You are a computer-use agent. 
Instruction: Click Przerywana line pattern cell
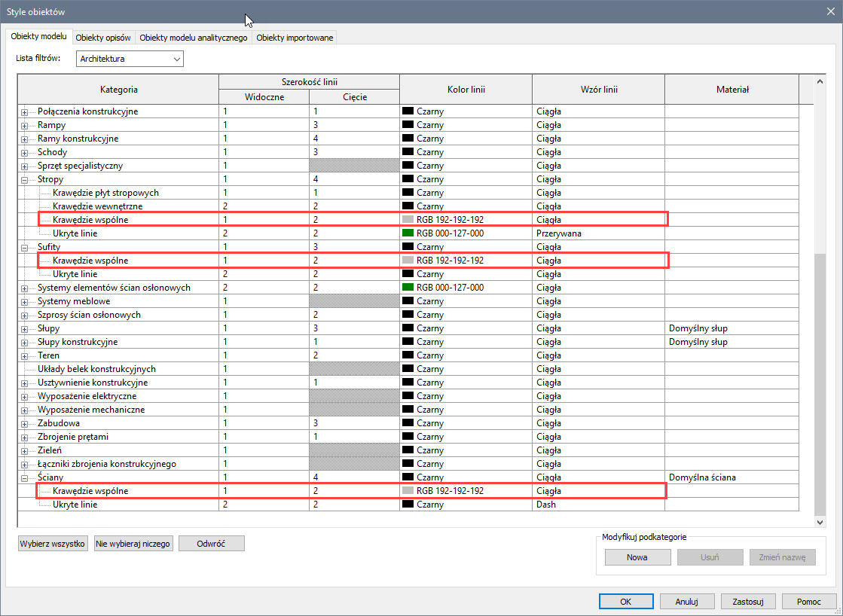click(559, 233)
